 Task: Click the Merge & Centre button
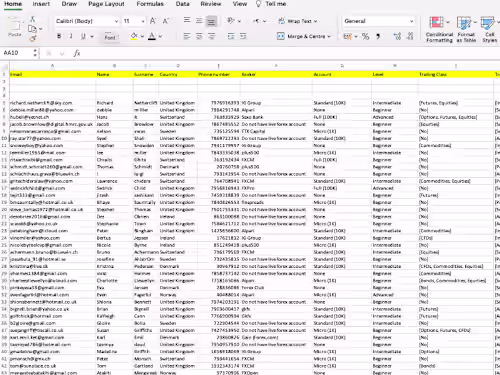coord(303,36)
